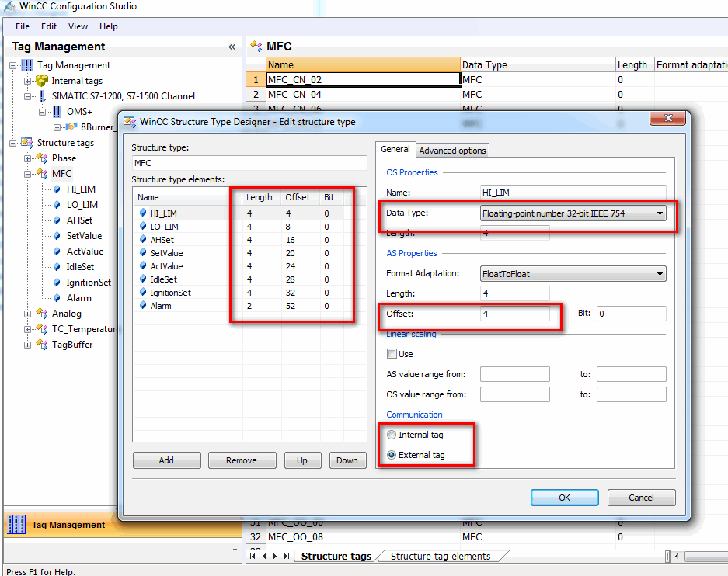Collapse the Structure tags node
Viewport: 728px width, 576px height.
tap(13, 143)
